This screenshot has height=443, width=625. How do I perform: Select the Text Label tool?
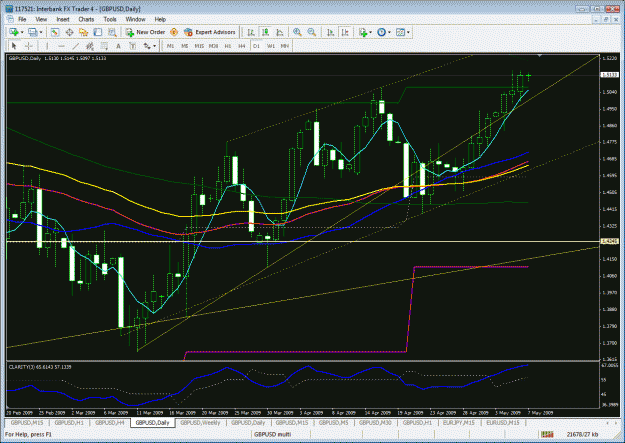point(133,46)
